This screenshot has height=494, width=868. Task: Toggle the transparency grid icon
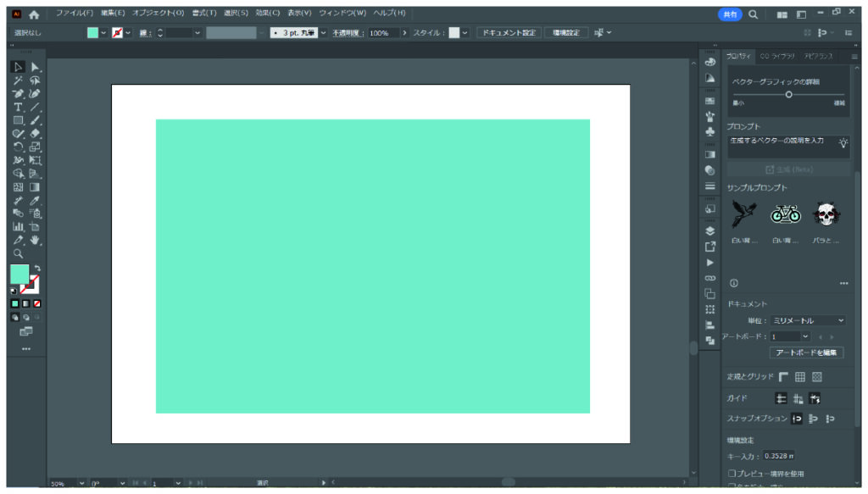tap(817, 377)
